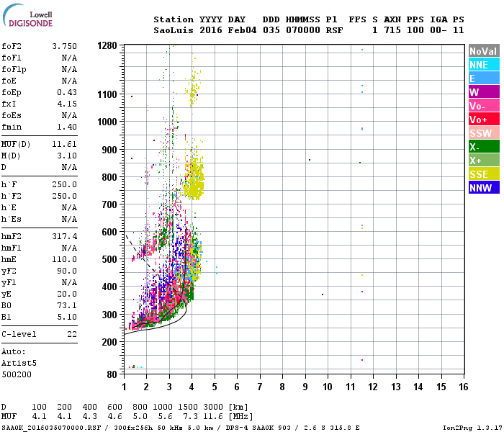Click the SaoLuis station name
Image resolution: width=504 pixels, height=432 pixels.
174,30
